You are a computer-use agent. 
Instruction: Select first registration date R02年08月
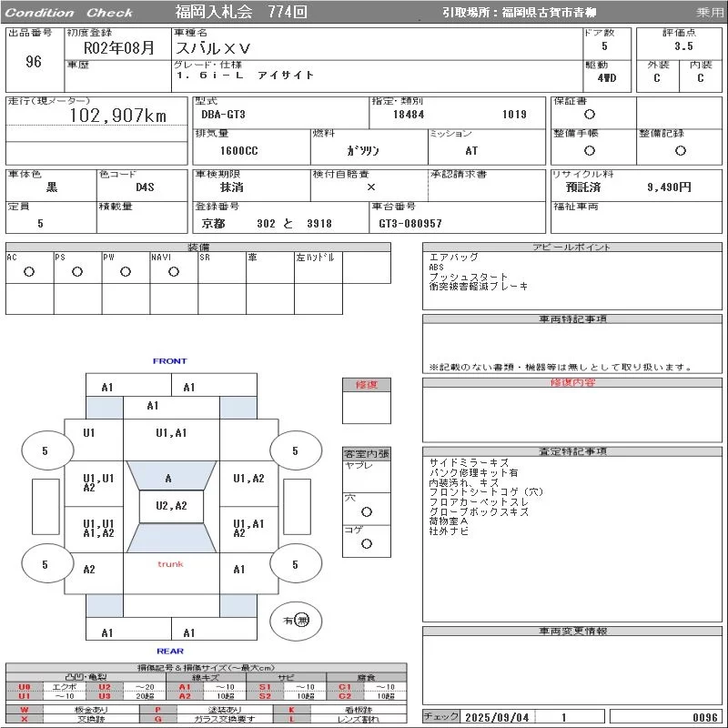[119, 48]
